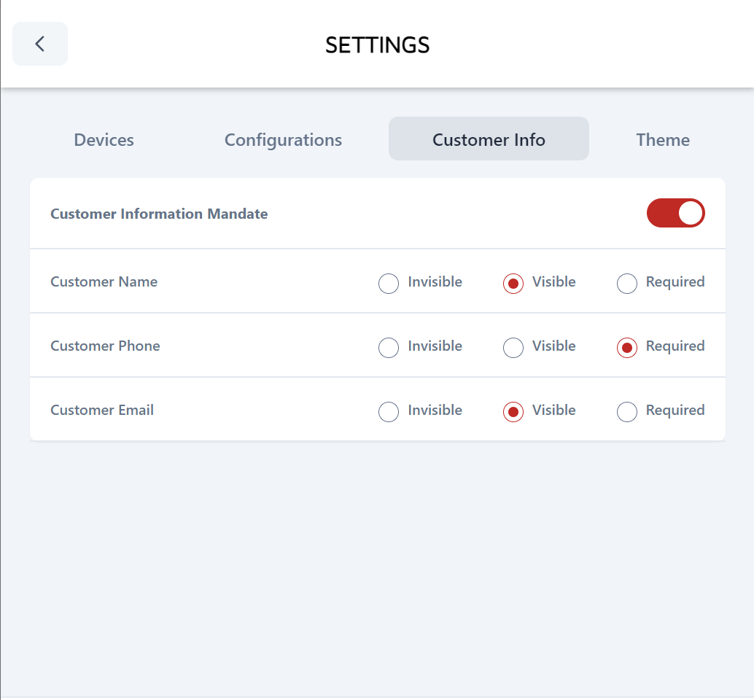Click the SETTINGS page title
754x700 pixels.
click(x=377, y=45)
